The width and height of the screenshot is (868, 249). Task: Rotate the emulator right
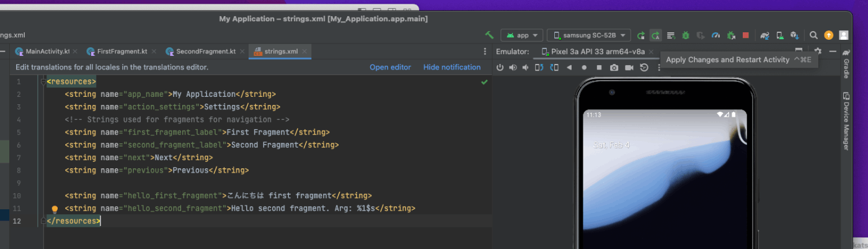[554, 67]
